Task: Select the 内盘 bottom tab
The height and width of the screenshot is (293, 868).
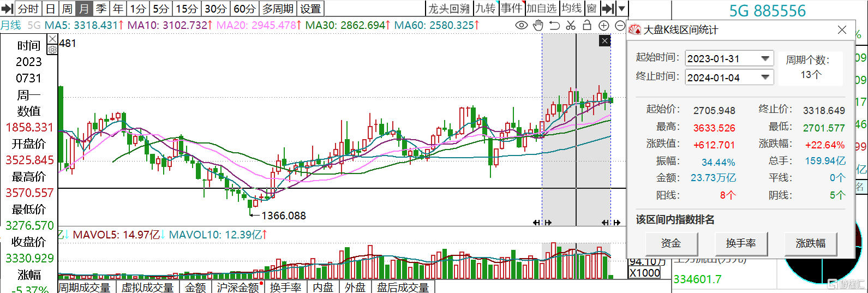Action: point(323,287)
